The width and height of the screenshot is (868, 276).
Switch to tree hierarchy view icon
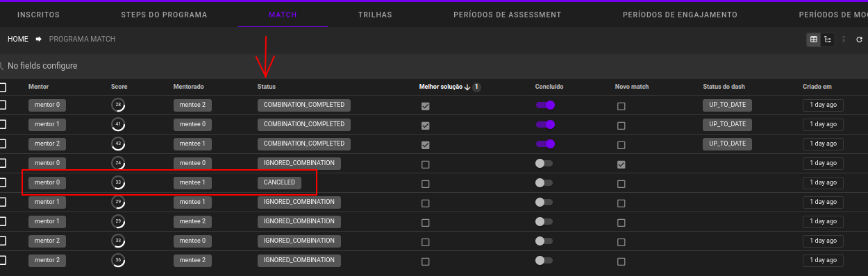(x=828, y=40)
